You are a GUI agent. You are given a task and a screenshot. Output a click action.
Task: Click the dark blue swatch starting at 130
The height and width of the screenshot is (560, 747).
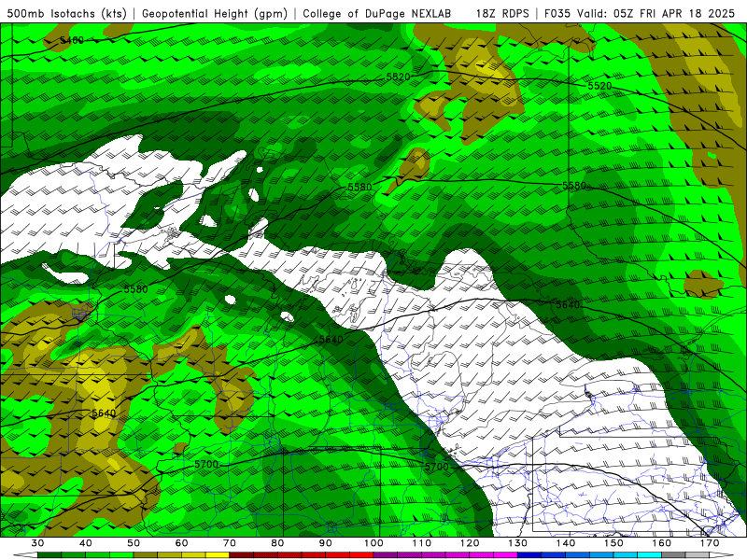pyautogui.click(x=529, y=555)
